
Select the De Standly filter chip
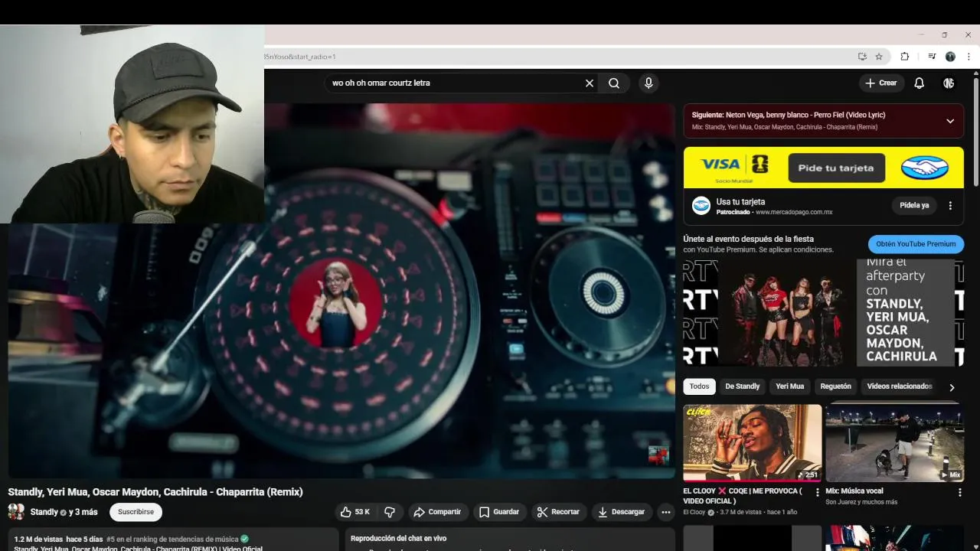[x=743, y=386]
